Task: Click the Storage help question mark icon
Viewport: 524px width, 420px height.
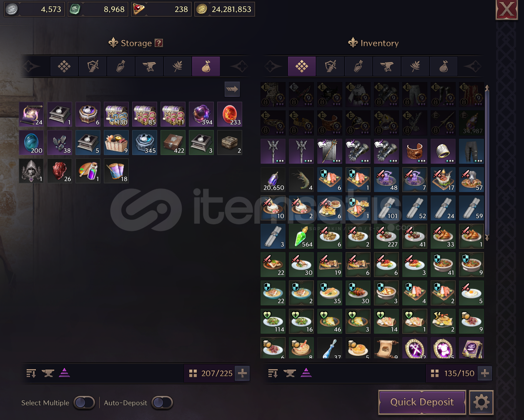Action: pyautogui.click(x=158, y=43)
